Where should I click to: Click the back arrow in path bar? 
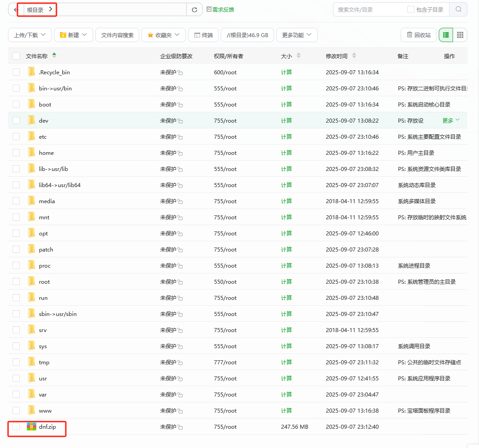click(x=16, y=10)
